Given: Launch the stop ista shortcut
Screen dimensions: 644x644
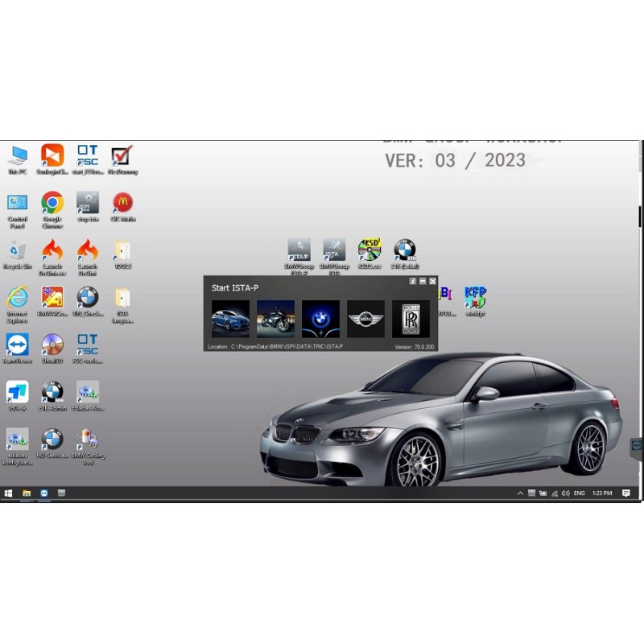Looking at the screenshot, I should (x=87, y=203).
